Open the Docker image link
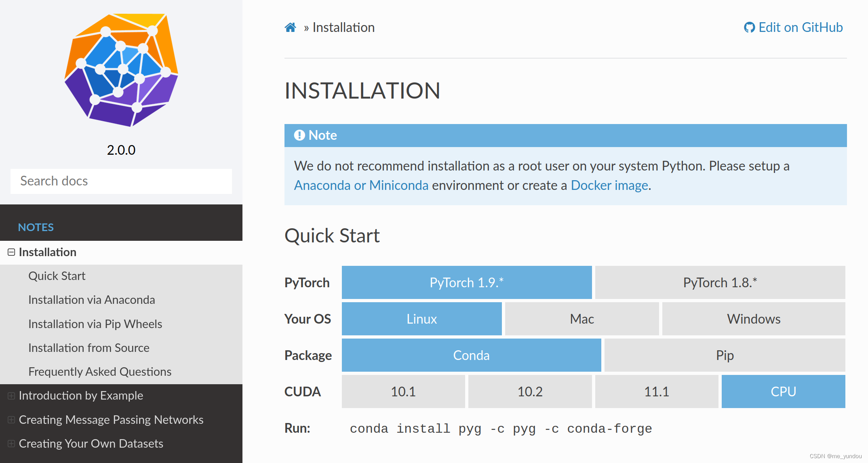Viewport: 868px width, 463px height. (x=609, y=185)
